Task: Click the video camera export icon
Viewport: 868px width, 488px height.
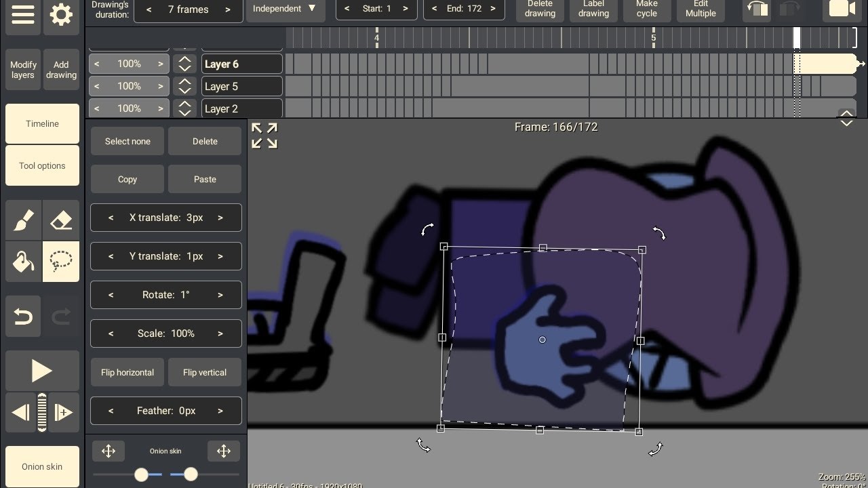Action: pos(841,9)
